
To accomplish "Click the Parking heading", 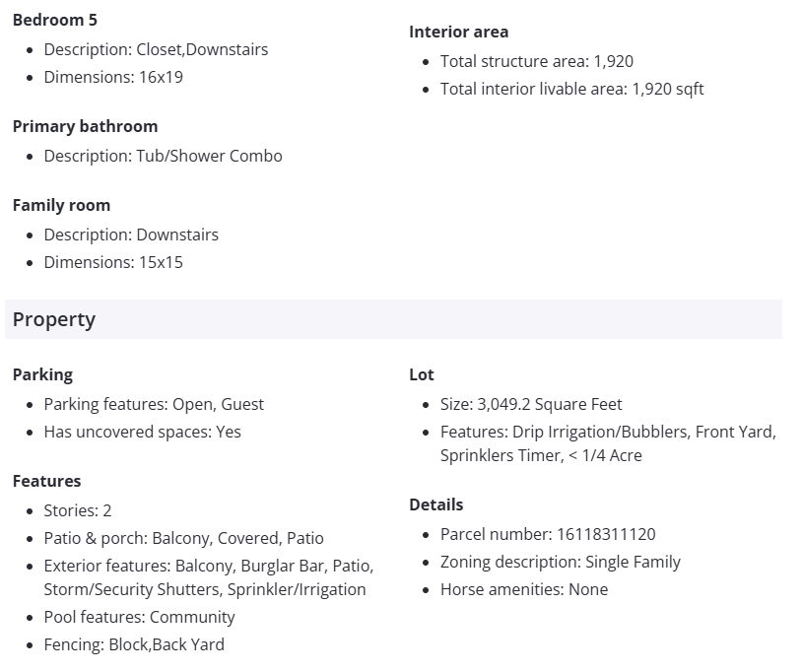I will pos(42,374).
